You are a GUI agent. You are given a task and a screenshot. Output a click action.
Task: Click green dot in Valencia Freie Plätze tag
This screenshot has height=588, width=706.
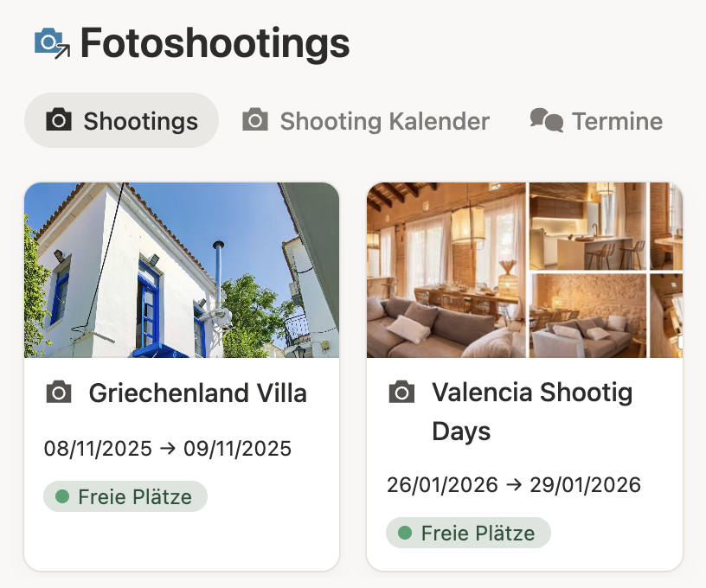pyautogui.click(x=405, y=533)
